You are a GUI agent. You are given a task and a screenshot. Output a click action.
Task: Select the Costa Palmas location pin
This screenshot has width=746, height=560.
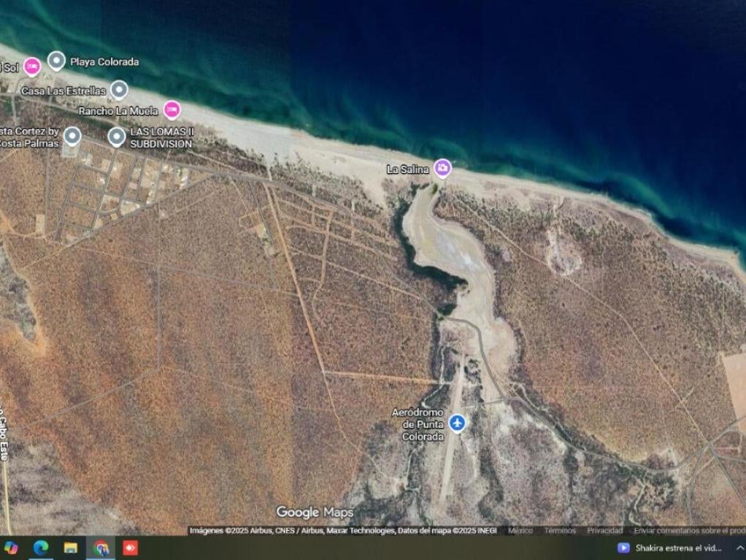click(72, 136)
